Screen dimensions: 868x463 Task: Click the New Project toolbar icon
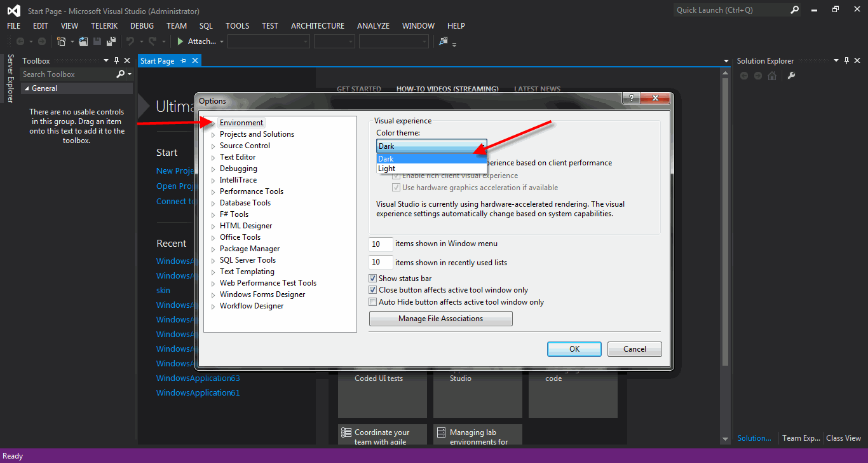(62, 41)
